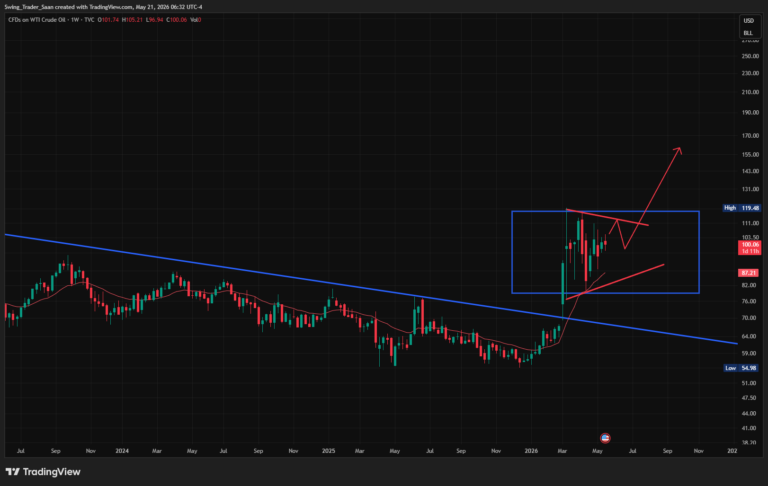Screen dimensions: 768x486
Task: Click the Vol indicator label in legend
Action: click(x=195, y=20)
